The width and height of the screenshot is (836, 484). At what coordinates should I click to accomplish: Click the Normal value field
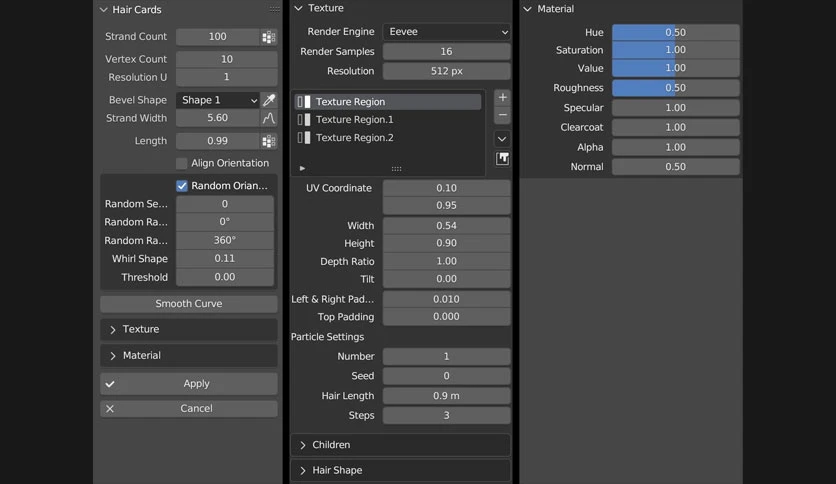point(676,167)
